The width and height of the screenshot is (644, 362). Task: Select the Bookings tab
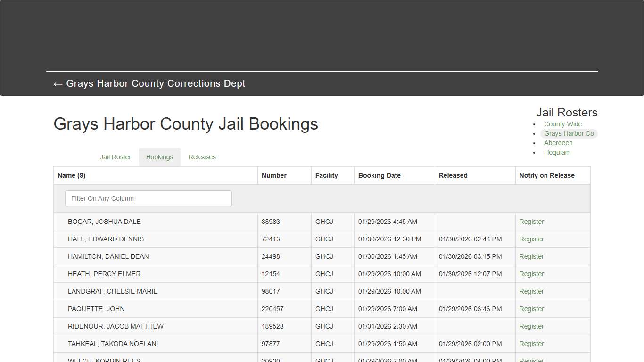159,157
